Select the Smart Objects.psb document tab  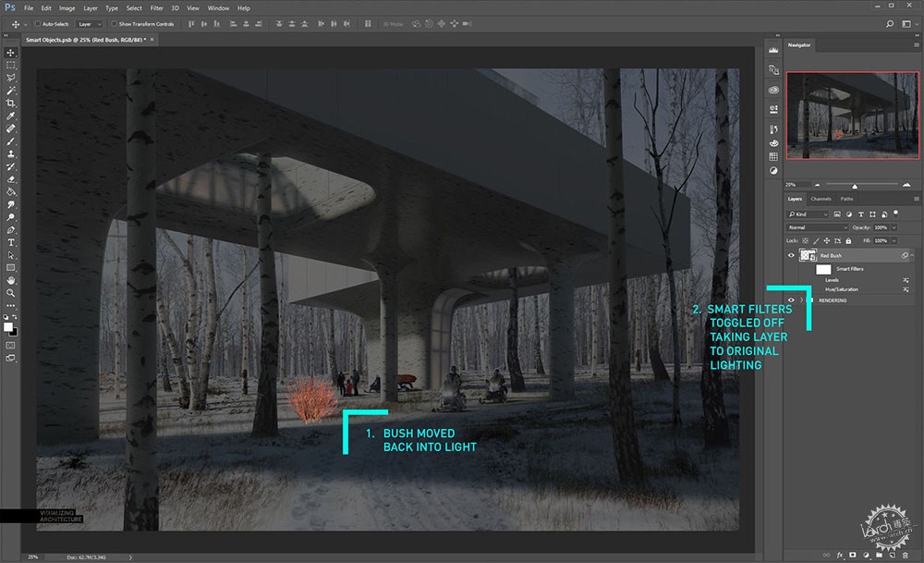click(89, 40)
